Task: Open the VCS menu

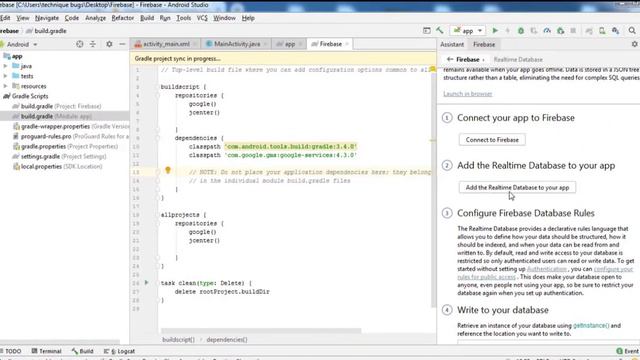Action: pos(202,18)
